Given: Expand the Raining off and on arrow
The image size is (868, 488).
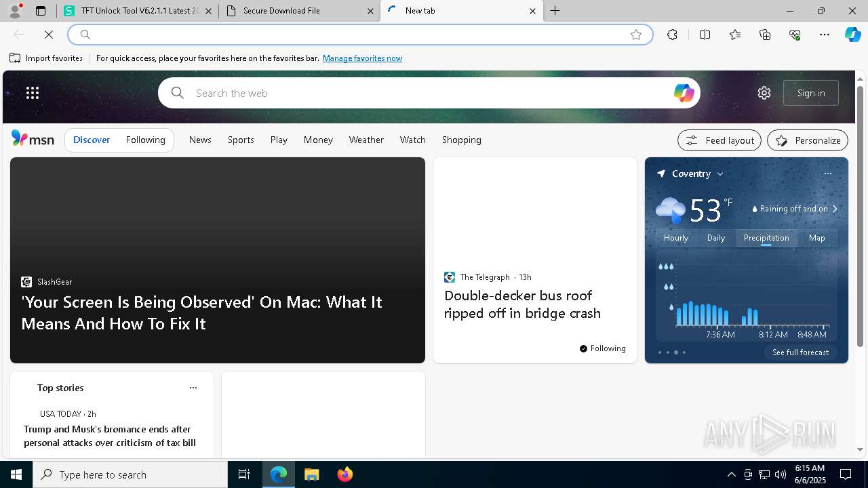Looking at the screenshot, I should tap(835, 209).
